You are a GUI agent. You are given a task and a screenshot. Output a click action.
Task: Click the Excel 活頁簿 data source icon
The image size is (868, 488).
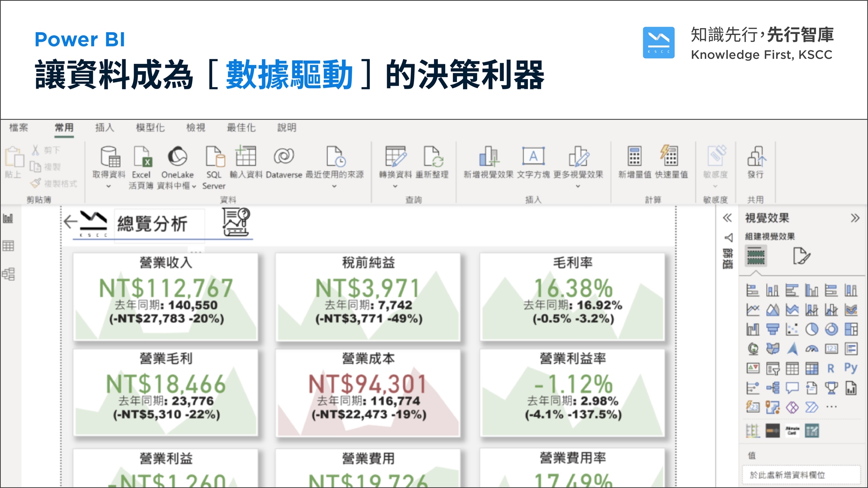[142, 157]
